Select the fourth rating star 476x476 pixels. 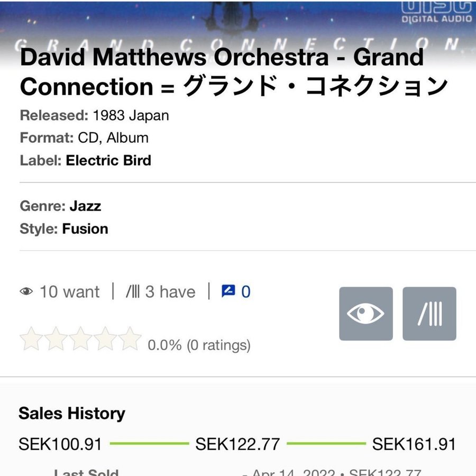coord(105,339)
